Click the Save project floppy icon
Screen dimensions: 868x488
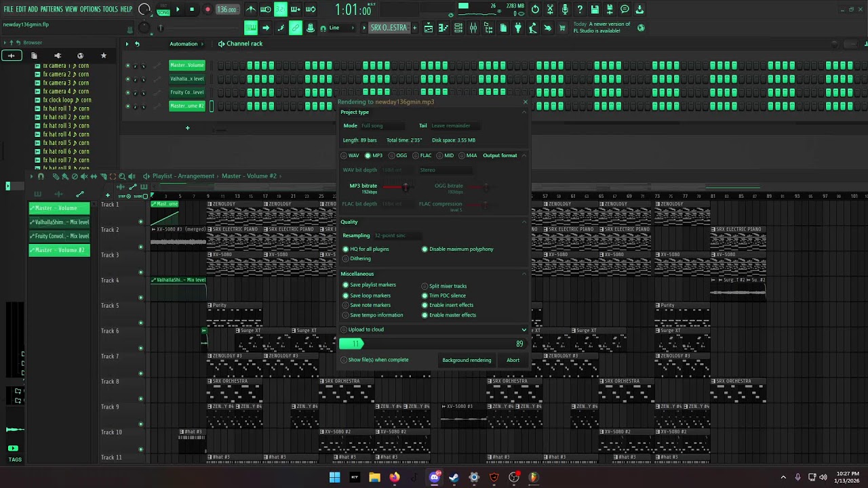pyautogui.click(x=595, y=9)
